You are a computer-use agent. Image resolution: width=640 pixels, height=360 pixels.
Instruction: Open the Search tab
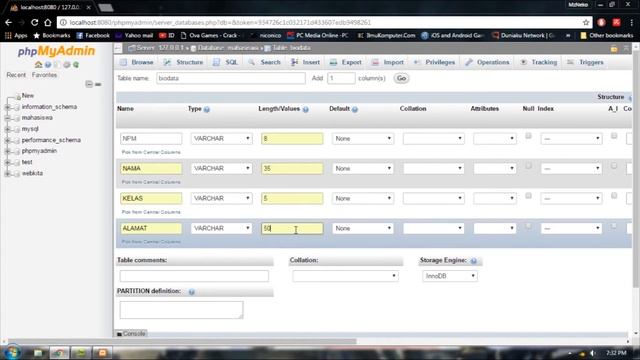[x=264, y=62]
